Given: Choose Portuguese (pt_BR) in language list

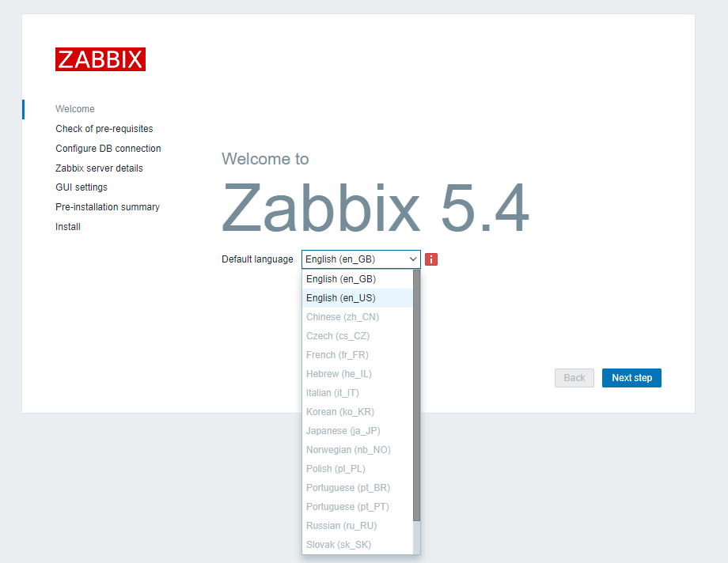Looking at the screenshot, I should [x=348, y=488].
